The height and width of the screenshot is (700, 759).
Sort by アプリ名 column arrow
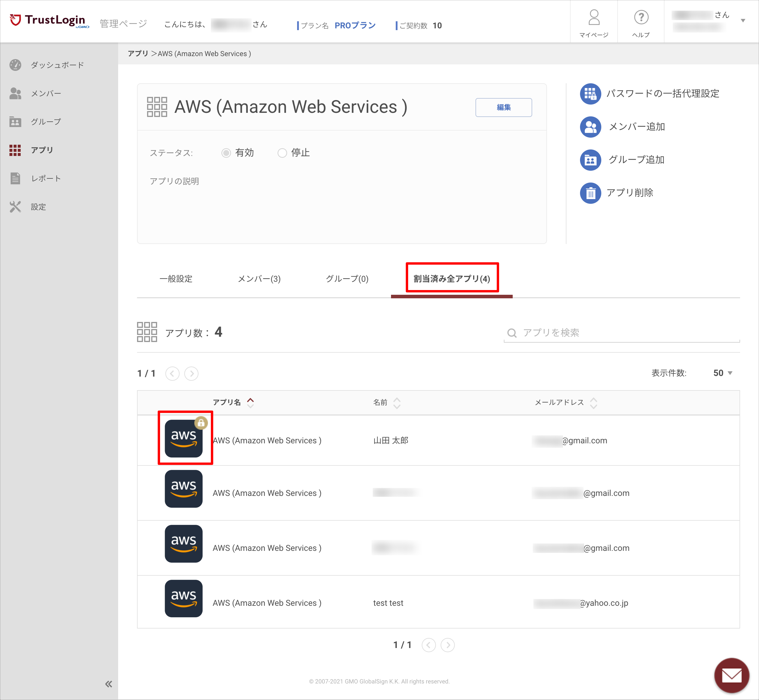(x=250, y=403)
